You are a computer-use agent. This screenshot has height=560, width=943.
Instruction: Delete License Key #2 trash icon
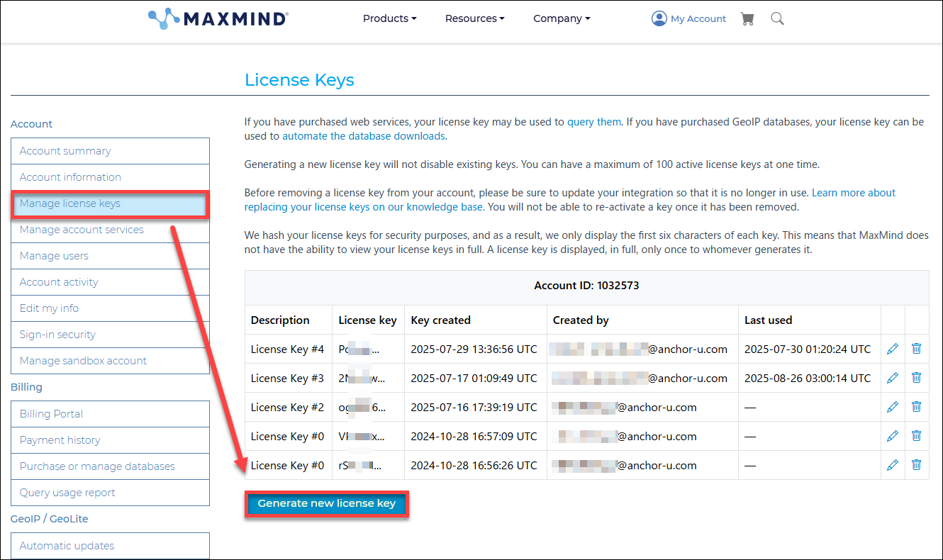click(x=916, y=407)
